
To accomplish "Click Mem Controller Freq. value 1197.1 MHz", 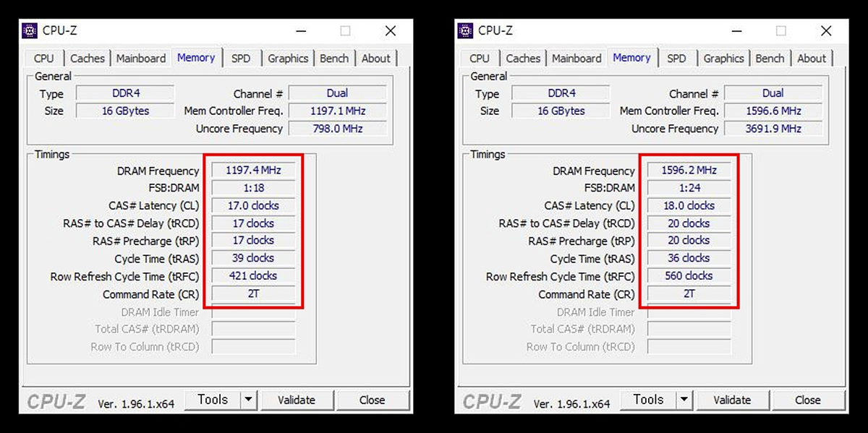I will tap(337, 111).
